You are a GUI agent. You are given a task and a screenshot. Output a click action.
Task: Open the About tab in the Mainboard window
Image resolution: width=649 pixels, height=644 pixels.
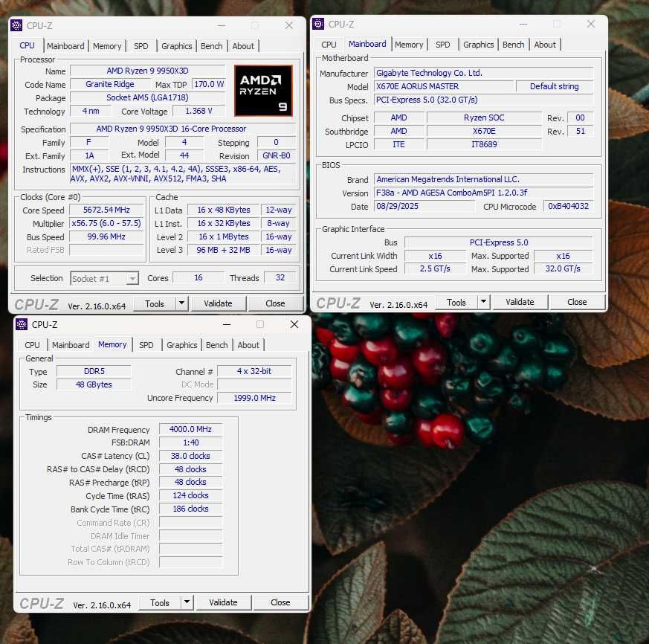545,45
